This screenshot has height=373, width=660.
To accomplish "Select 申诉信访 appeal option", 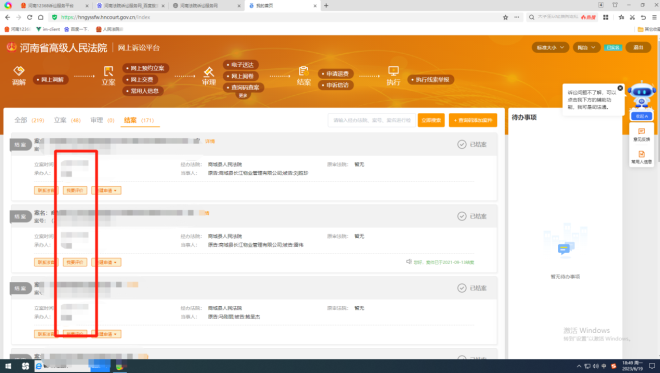I will coord(336,85).
